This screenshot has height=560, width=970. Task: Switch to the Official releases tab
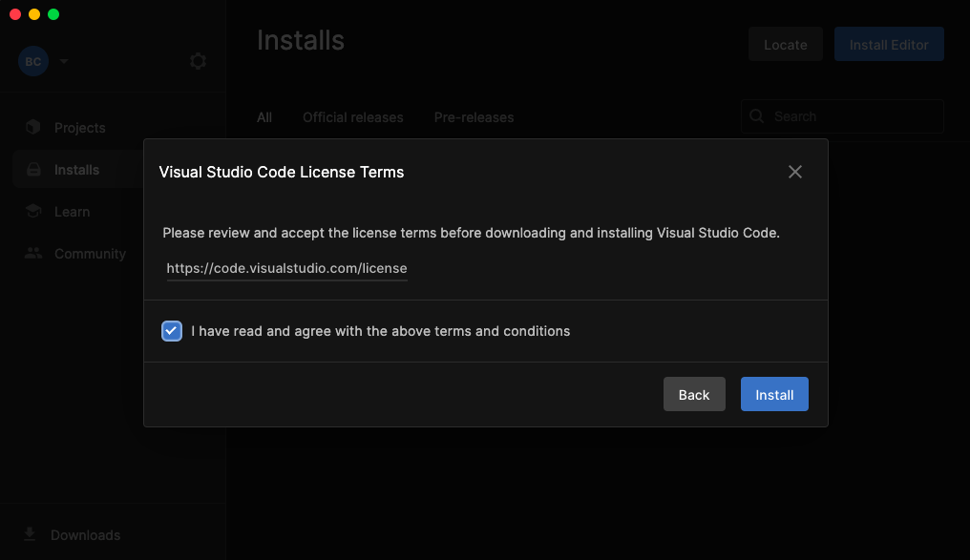click(352, 117)
